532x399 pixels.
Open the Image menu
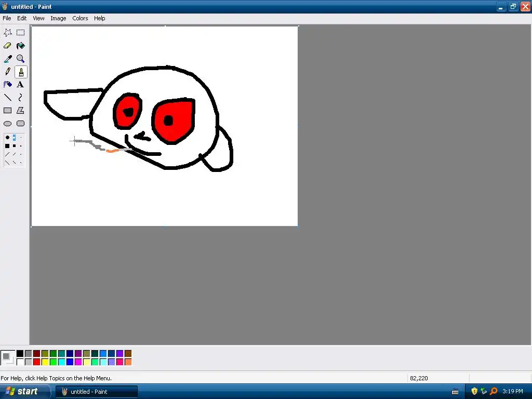pyautogui.click(x=58, y=18)
